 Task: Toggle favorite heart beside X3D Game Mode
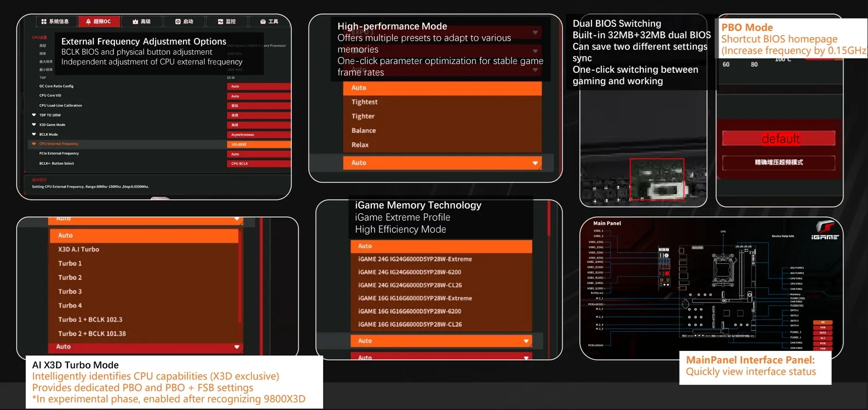click(34, 125)
